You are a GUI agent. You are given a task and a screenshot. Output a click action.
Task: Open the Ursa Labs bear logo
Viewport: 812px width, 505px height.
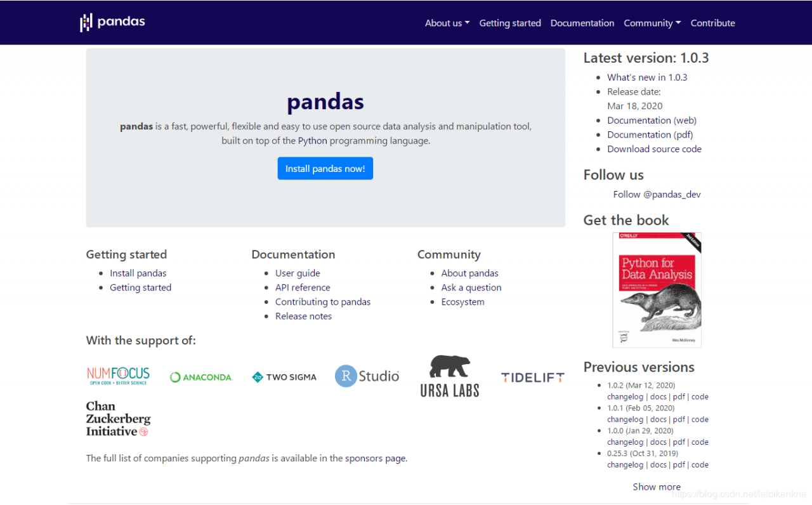click(450, 376)
